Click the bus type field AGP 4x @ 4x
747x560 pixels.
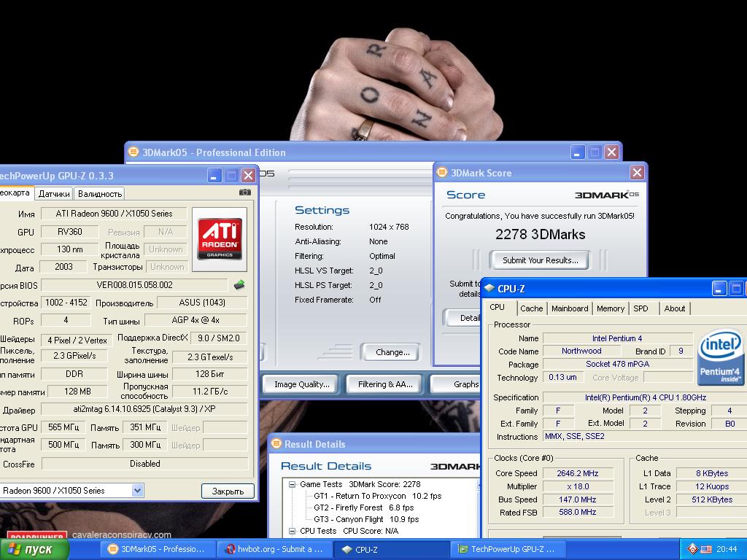click(x=196, y=321)
